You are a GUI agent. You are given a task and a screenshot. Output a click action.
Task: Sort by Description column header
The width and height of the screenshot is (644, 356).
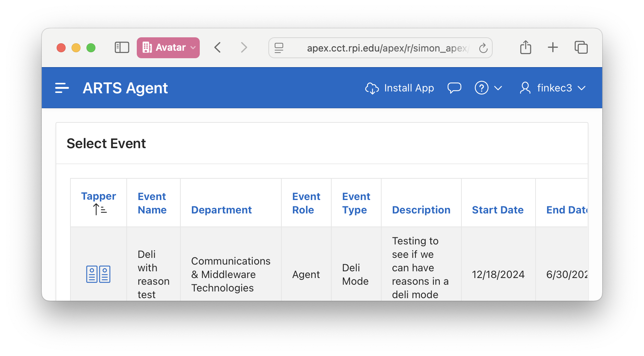(421, 210)
